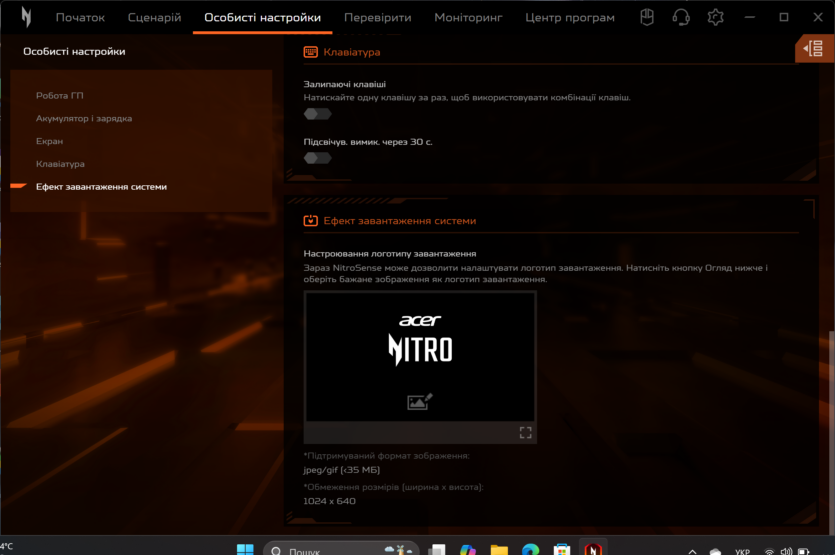
Task: Go to Екран section
Action: pos(50,141)
